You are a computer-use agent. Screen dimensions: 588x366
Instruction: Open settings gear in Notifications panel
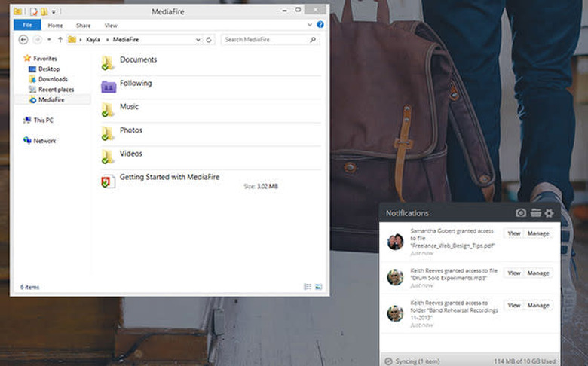click(550, 213)
